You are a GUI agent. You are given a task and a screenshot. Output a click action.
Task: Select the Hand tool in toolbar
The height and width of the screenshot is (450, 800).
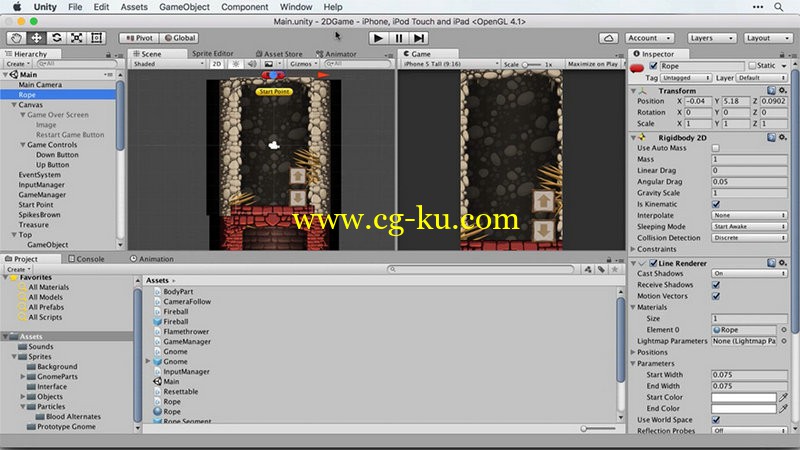coord(16,38)
